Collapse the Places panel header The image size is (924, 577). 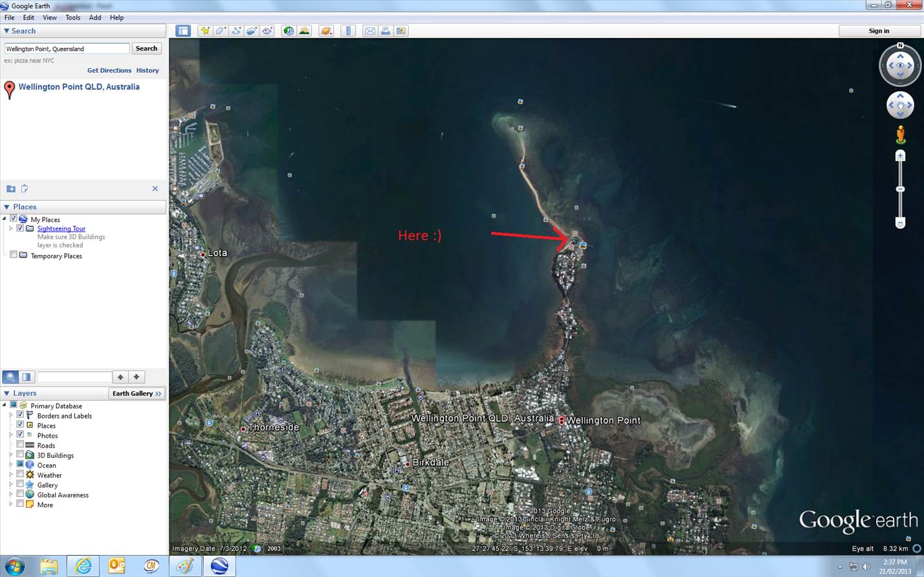[7, 207]
